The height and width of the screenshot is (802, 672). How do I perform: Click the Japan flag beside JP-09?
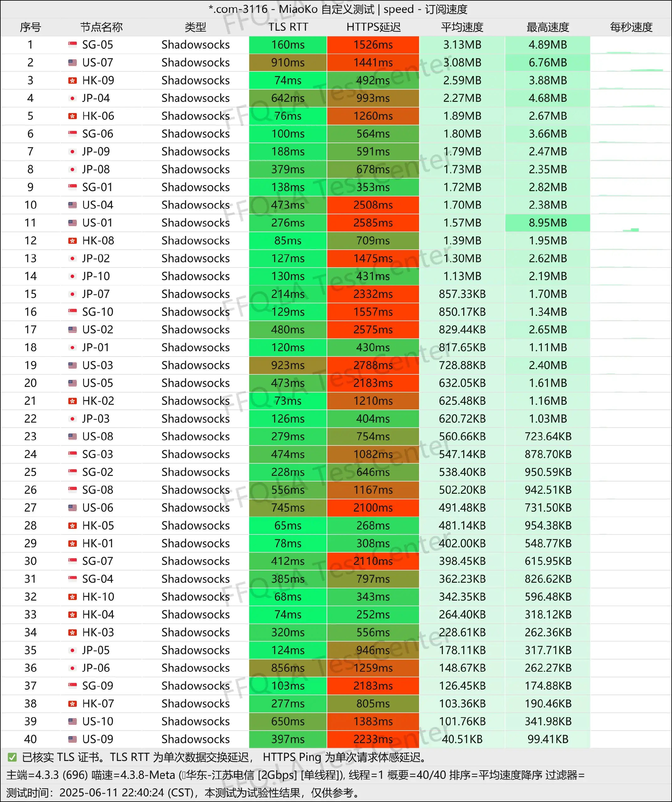click(x=73, y=152)
